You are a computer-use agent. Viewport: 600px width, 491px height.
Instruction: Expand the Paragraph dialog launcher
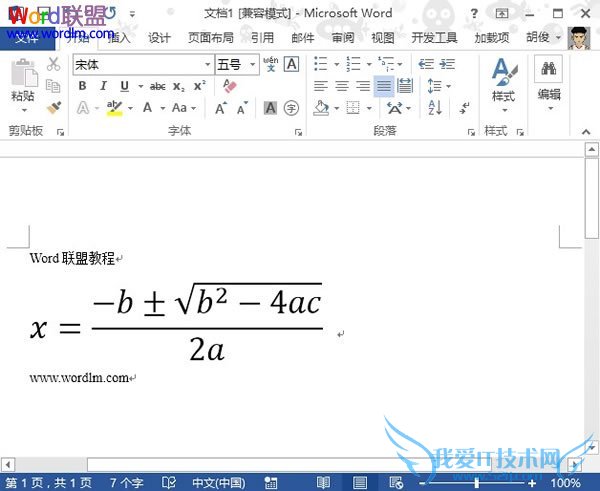tap(471, 132)
